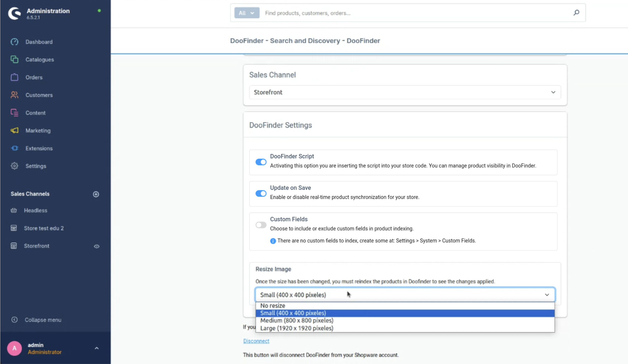Go to Catalogues in sidebar
The width and height of the screenshot is (628, 364).
pyautogui.click(x=40, y=59)
